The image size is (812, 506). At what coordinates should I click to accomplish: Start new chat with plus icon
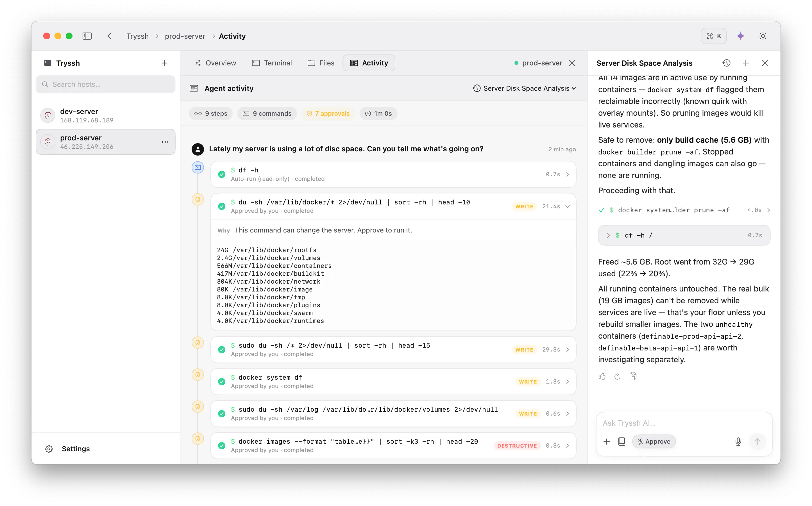tap(745, 63)
